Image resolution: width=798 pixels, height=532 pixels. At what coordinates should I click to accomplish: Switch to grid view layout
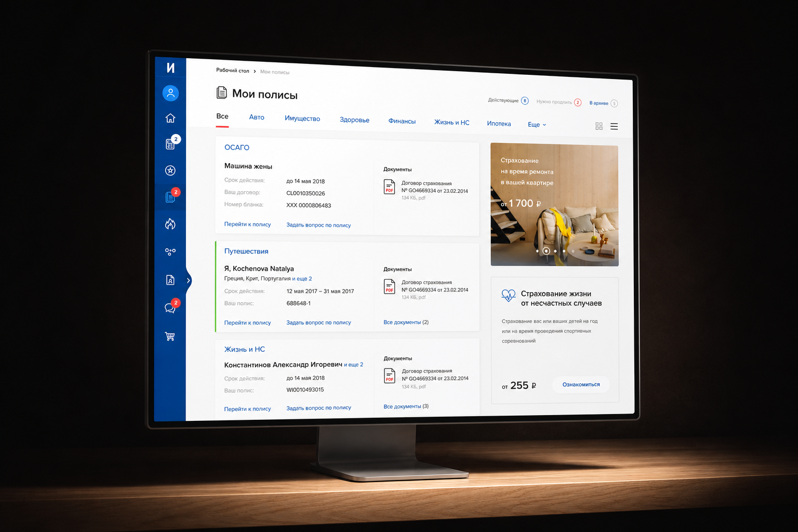599,126
